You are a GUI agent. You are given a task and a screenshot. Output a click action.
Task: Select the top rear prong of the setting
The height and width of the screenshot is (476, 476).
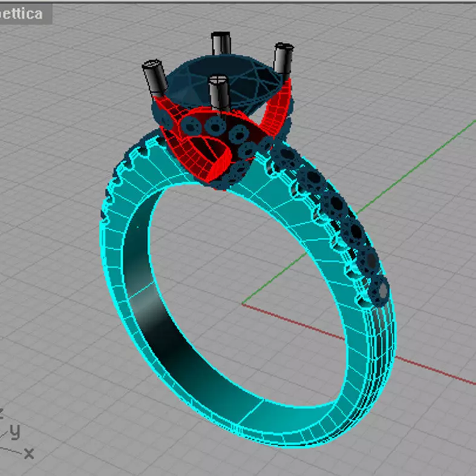coord(221,44)
